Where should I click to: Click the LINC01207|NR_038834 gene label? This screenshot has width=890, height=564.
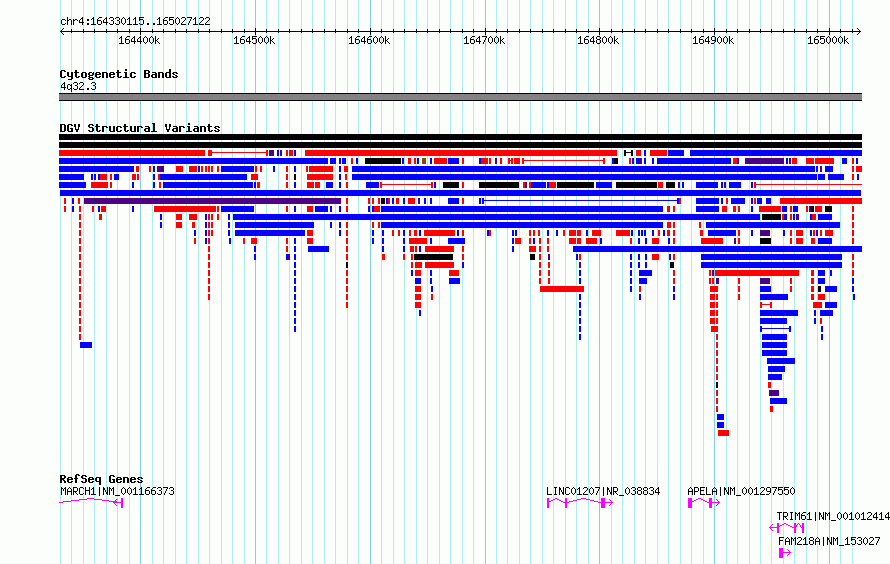tap(603, 491)
